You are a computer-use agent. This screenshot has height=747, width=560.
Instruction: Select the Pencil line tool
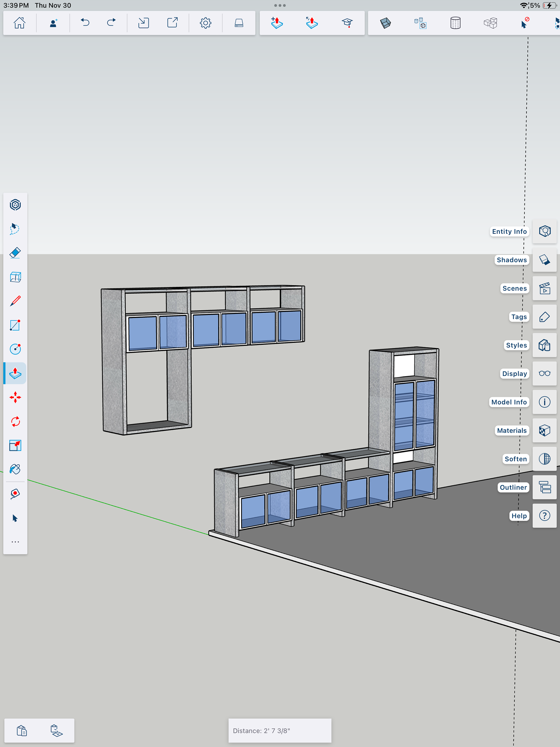(15, 301)
